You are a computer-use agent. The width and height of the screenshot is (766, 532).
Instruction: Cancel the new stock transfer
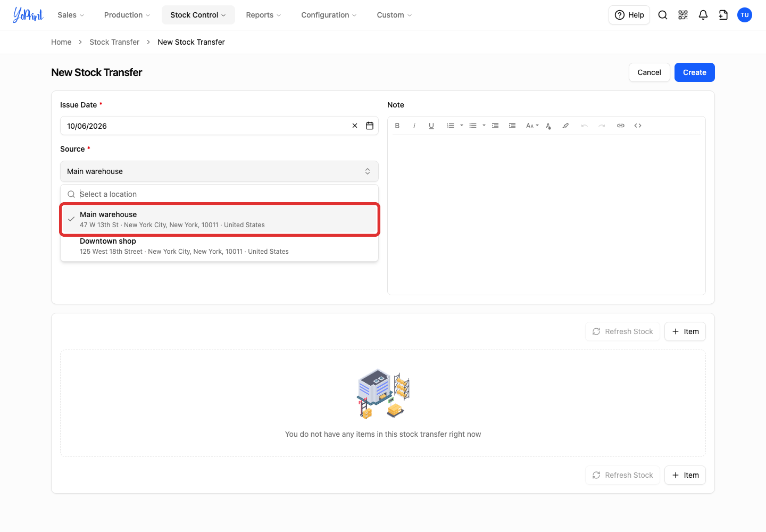coord(650,72)
